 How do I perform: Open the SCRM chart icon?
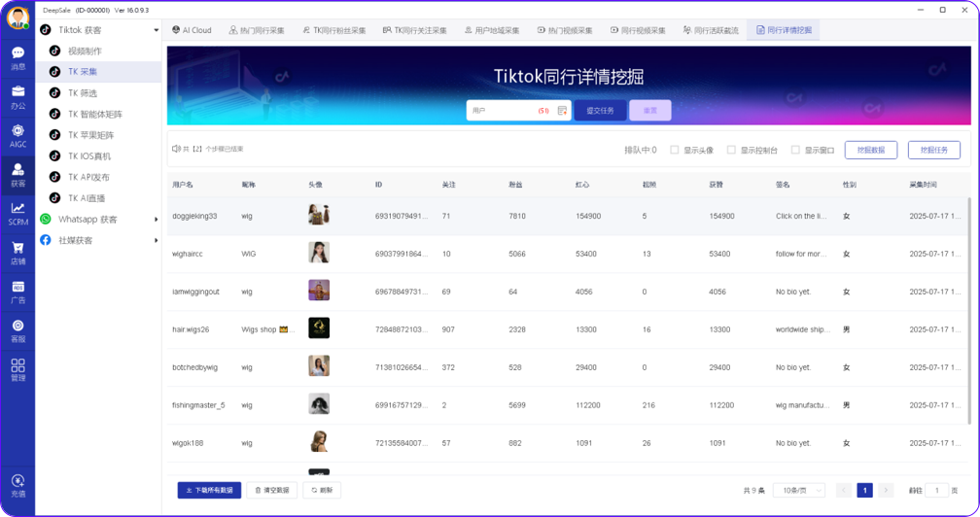point(18,214)
